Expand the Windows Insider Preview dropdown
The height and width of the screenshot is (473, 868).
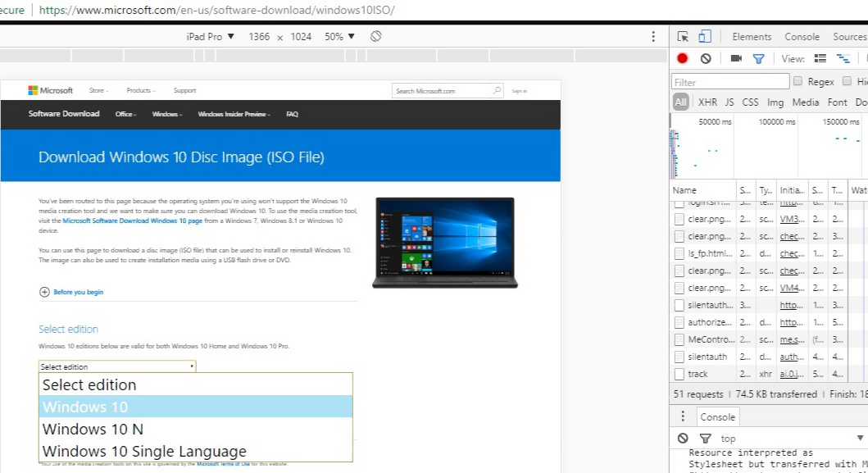(x=234, y=114)
